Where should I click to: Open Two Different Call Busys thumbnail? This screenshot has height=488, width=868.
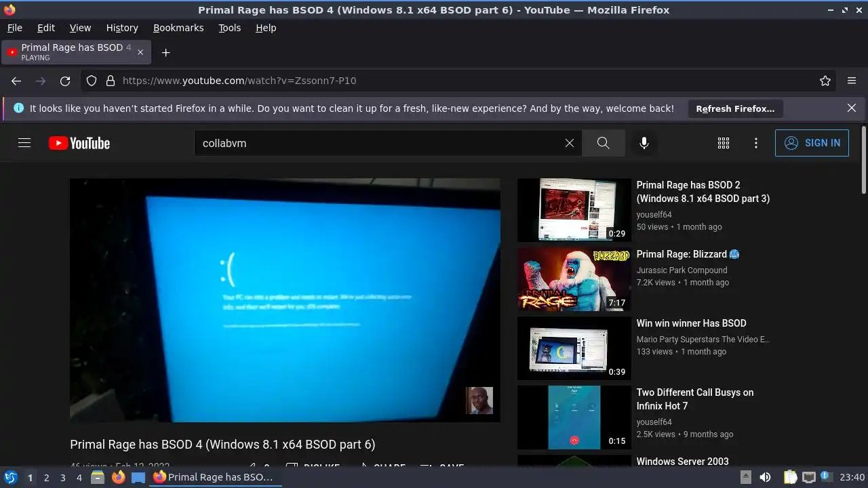[x=574, y=418]
